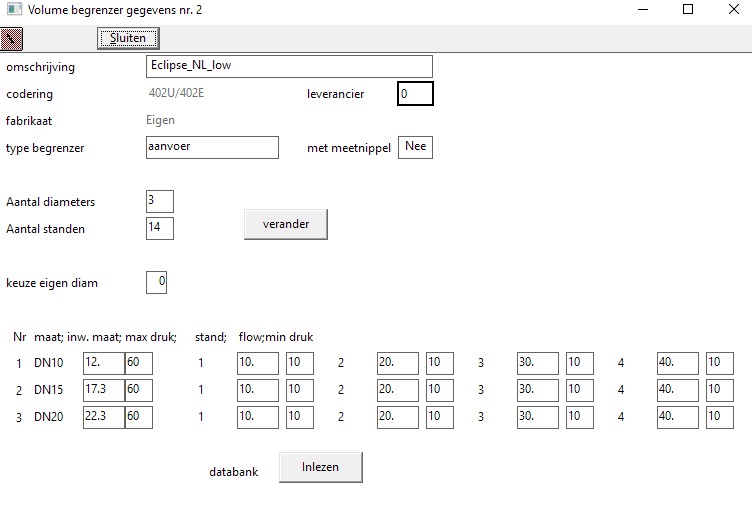Viewport: 752px width, 510px height.
Task: Edit DN20 inner diameter value 22.3
Action: click(x=103, y=416)
